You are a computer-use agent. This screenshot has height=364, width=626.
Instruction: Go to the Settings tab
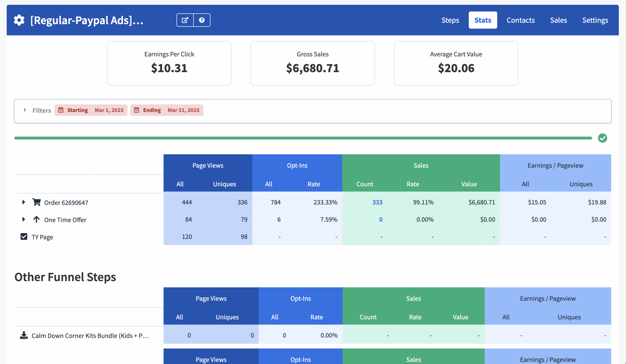[595, 20]
